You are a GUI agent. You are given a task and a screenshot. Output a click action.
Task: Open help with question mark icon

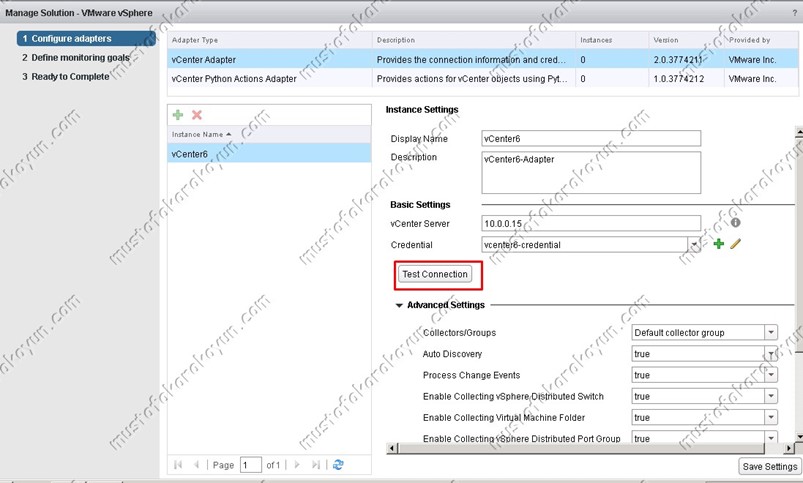794,13
